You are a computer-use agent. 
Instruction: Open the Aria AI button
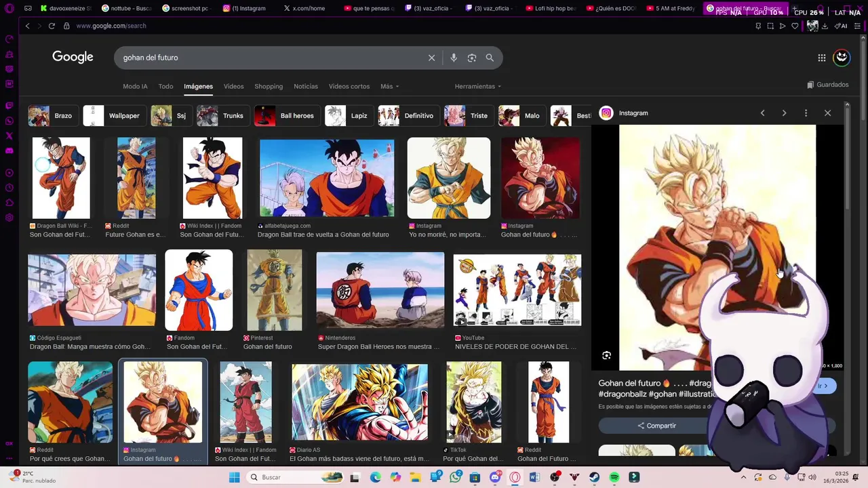pos(841,26)
